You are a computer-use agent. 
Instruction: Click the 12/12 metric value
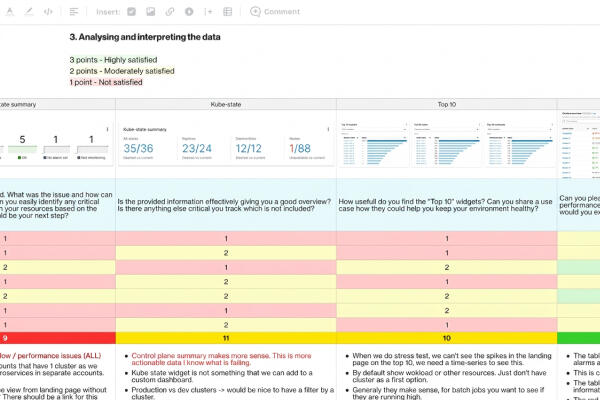248,149
